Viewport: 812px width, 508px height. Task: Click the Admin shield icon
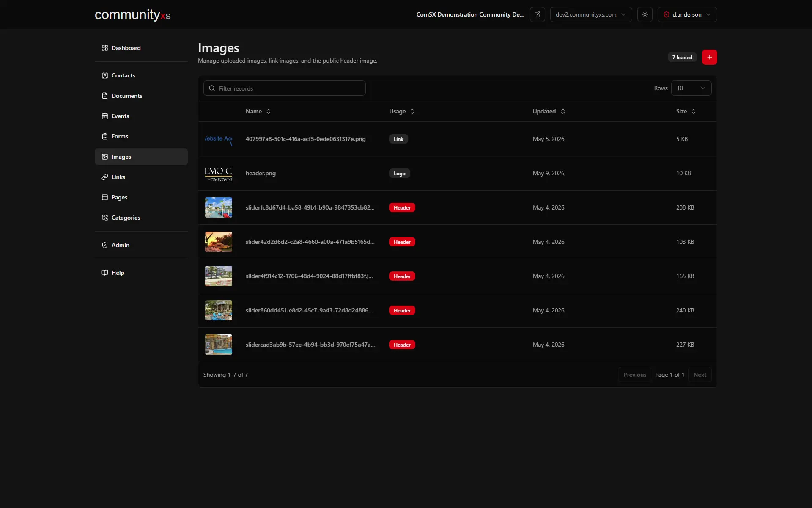coord(105,245)
